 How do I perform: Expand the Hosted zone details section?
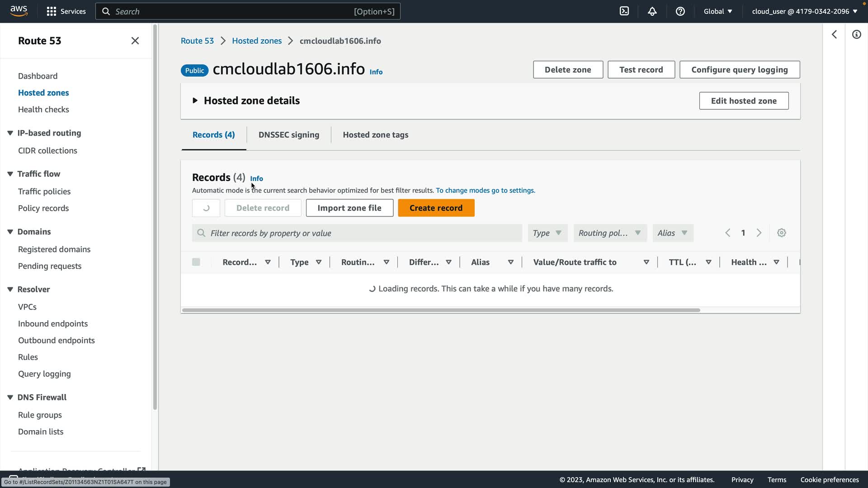point(195,100)
